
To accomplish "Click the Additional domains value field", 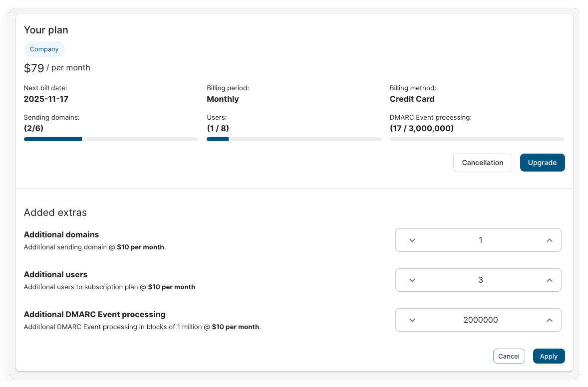I will coord(480,240).
